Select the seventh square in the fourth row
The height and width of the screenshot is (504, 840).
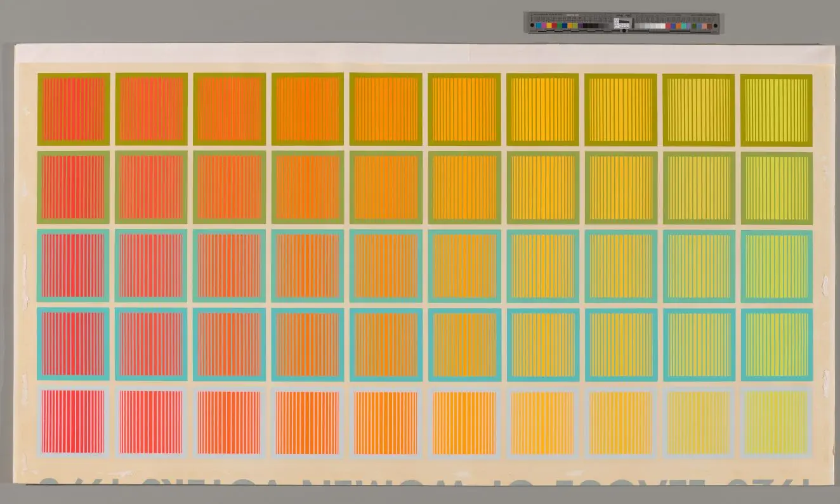[542, 344]
